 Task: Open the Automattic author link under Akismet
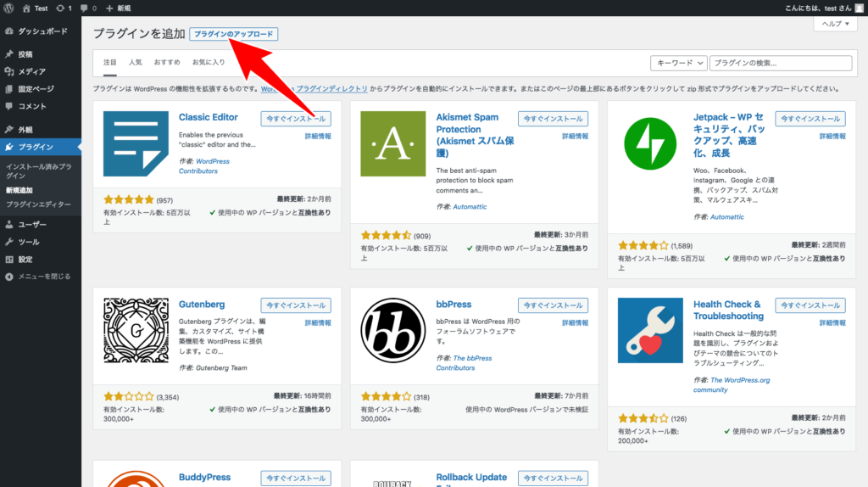click(x=470, y=206)
